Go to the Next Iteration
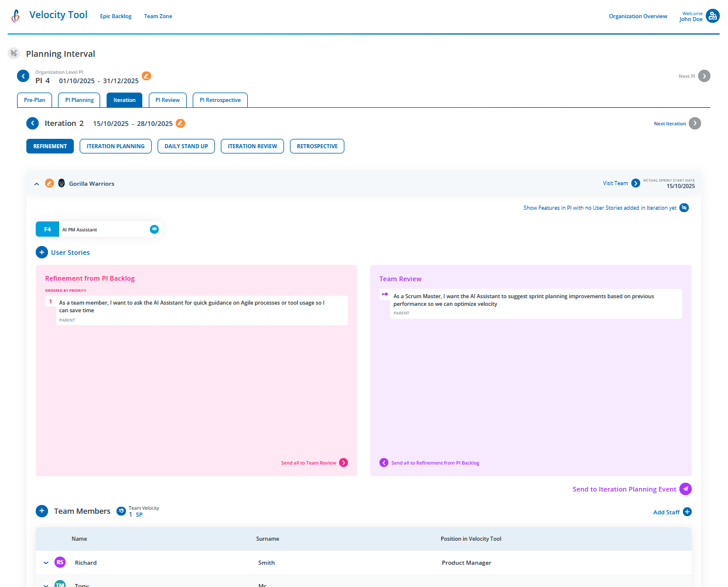The height and width of the screenshot is (587, 728). coord(695,124)
